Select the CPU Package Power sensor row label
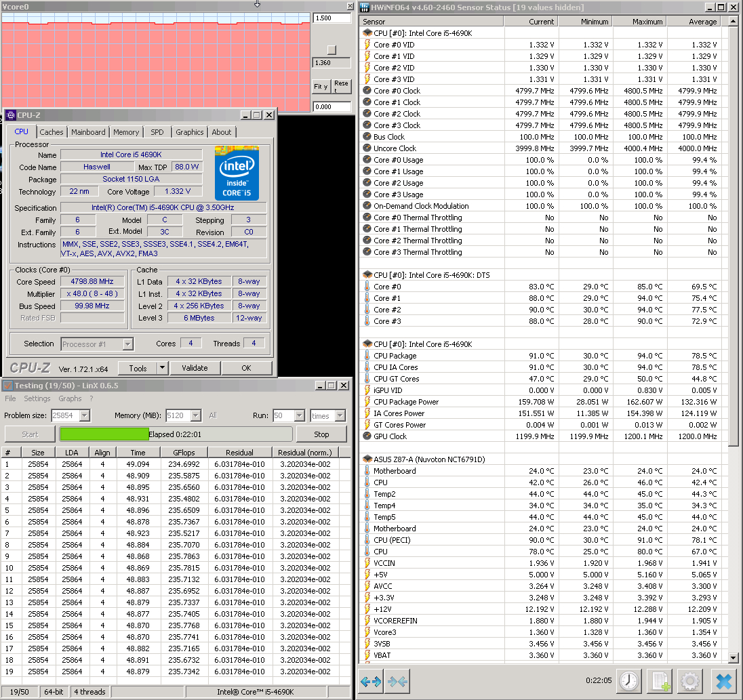The image size is (743, 700). click(406, 402)
